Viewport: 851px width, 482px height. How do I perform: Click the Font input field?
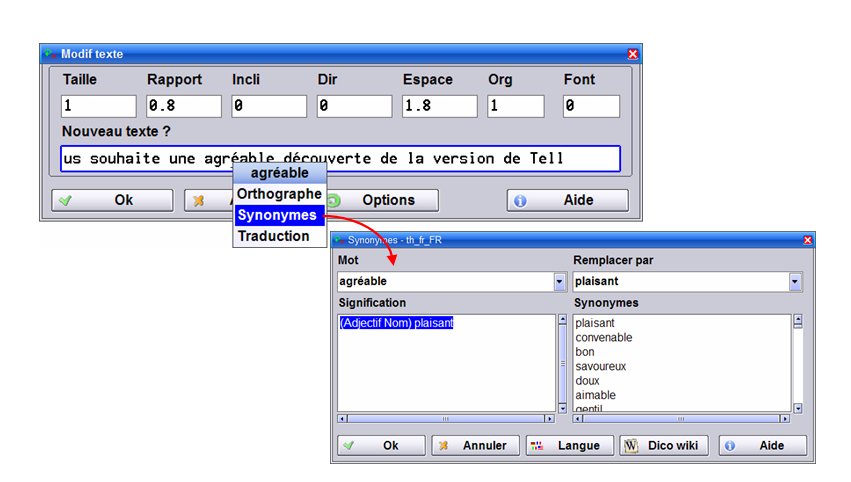591,106
